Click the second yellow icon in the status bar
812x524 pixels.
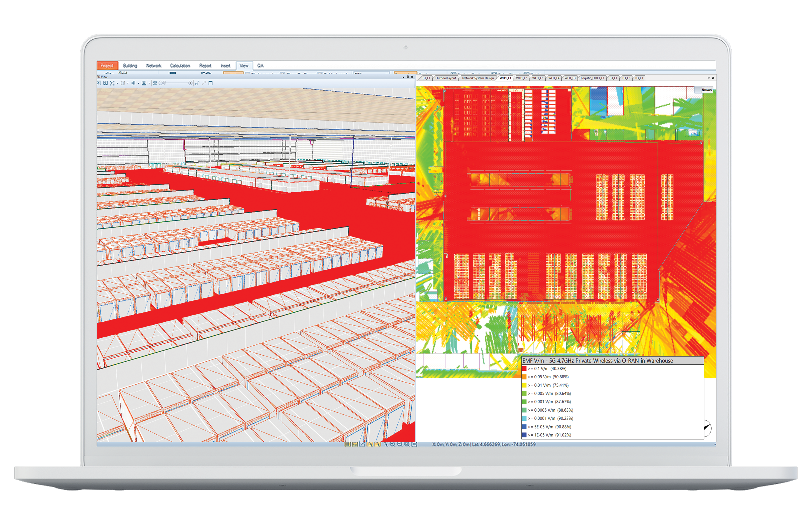pyautogui.click(x=355, y=444)
